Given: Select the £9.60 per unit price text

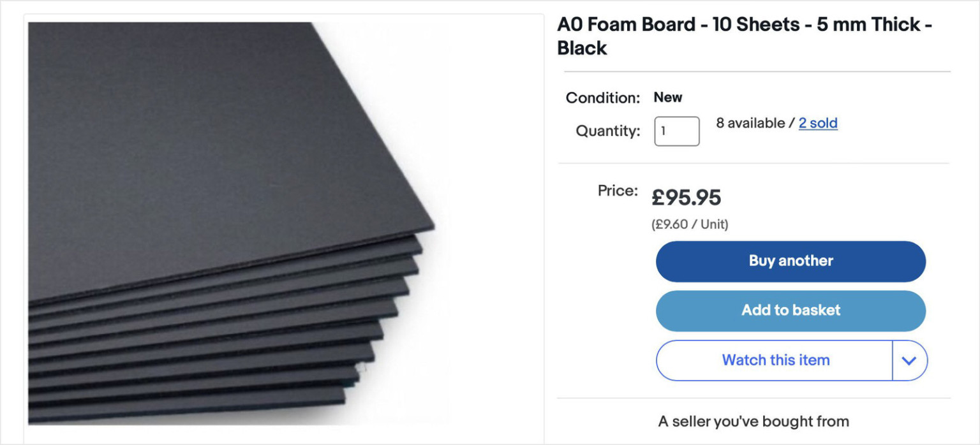Looking at the screenshot, I should (690, 224).
